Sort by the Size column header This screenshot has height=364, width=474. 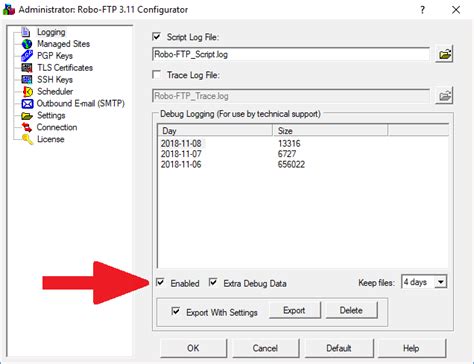point(330,131)
